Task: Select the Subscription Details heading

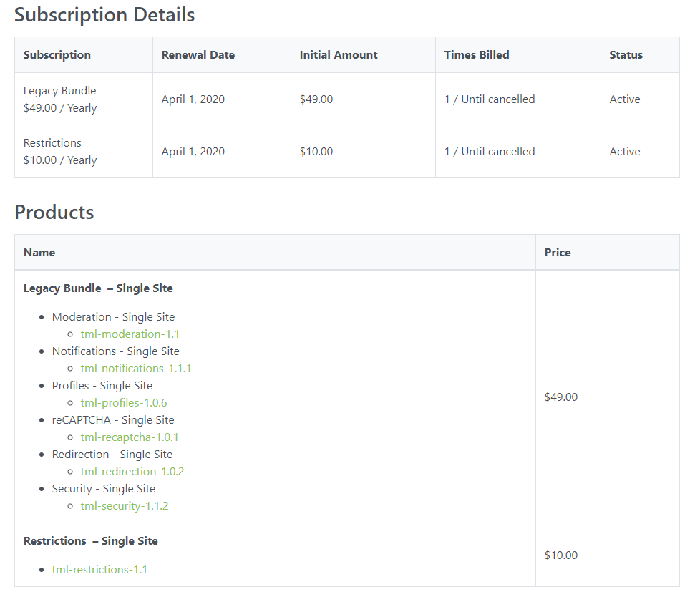Action: click(x=104, y=15)
